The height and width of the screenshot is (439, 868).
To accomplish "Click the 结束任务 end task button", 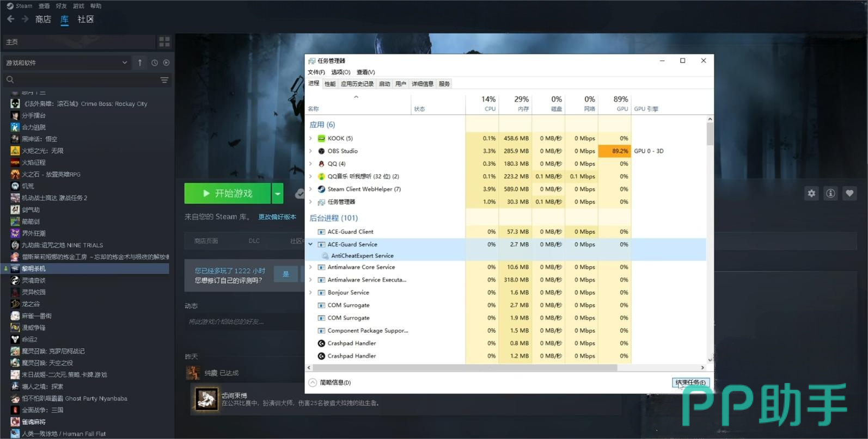I will click(x=690, y=382).
